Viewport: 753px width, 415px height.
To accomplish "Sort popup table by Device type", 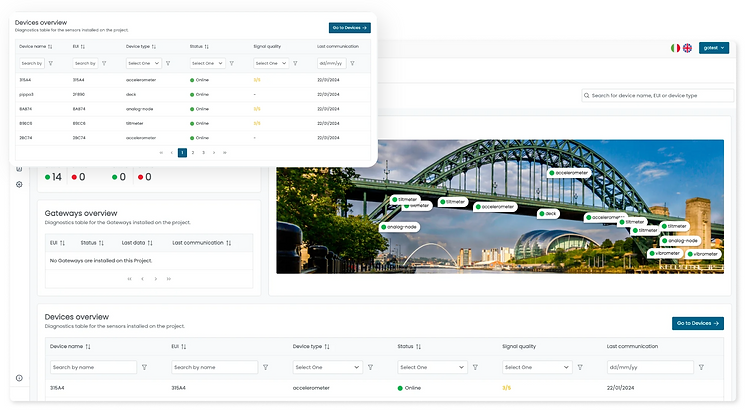I will click(x=154, y=47).
